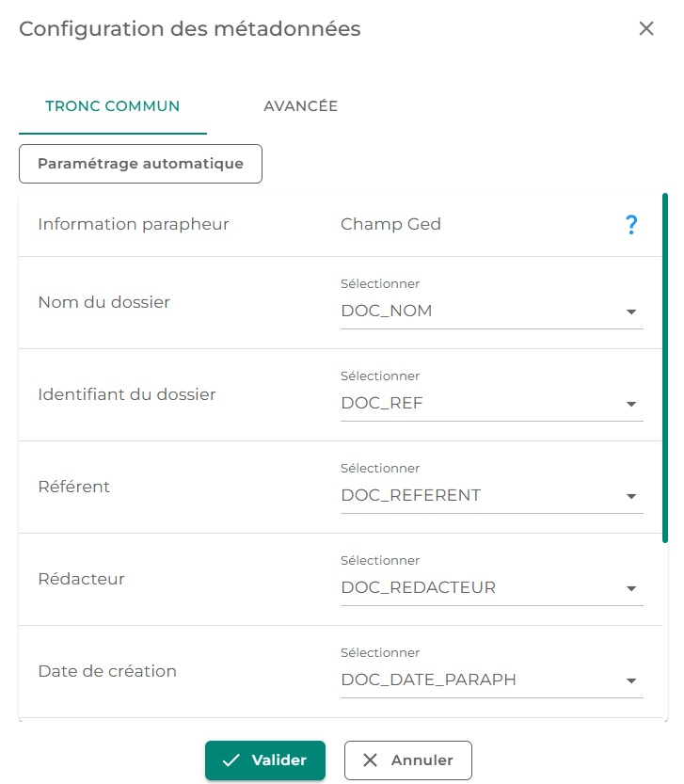Click the blue question mark help icon
The image size is (684, 784).
(631, 225)
